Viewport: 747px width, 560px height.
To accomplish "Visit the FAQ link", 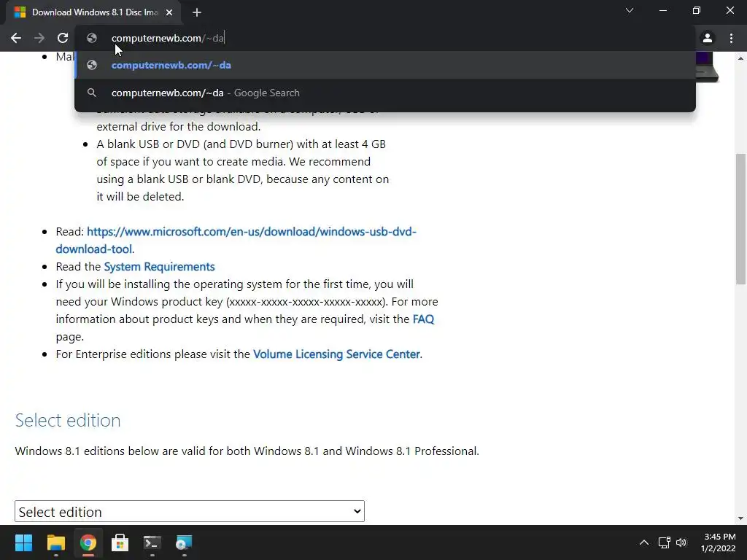I will 423,319.
